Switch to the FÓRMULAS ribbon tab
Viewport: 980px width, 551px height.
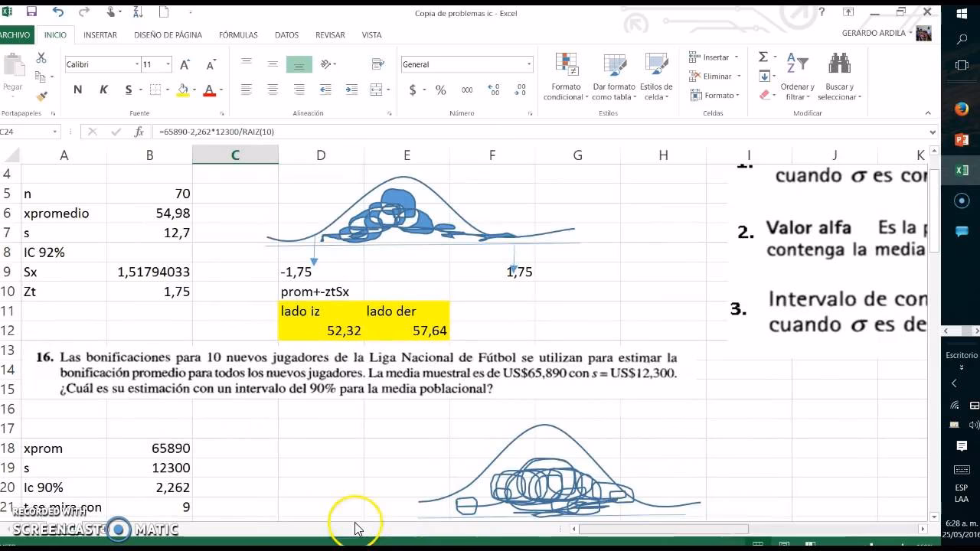point(238,35)
